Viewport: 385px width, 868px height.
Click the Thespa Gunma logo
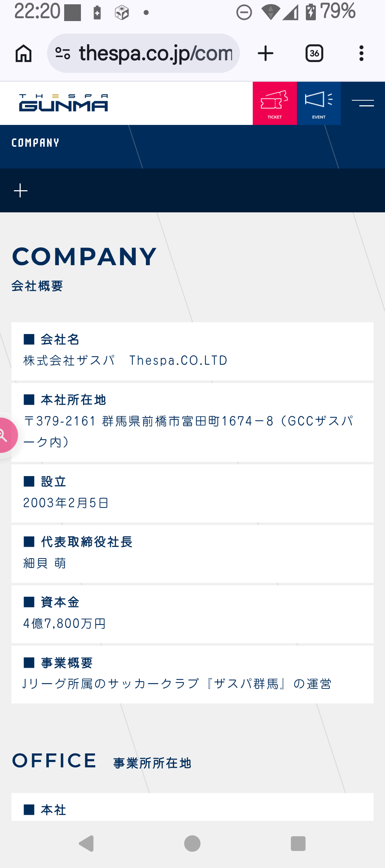click(63, 103)
